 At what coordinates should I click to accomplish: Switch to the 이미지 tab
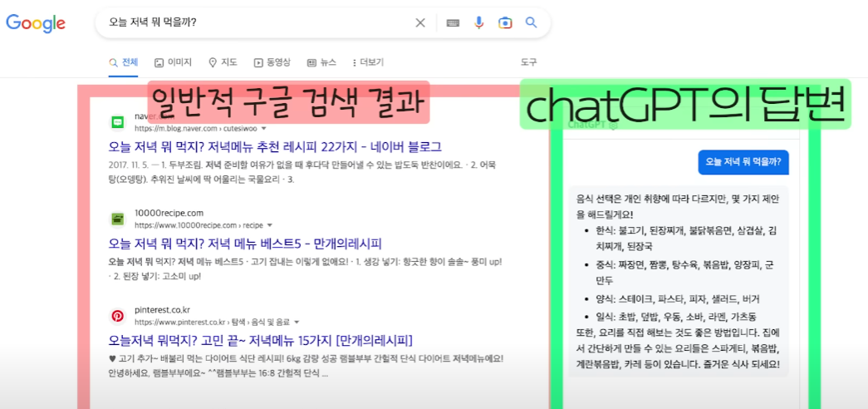[x=174, y=62]
